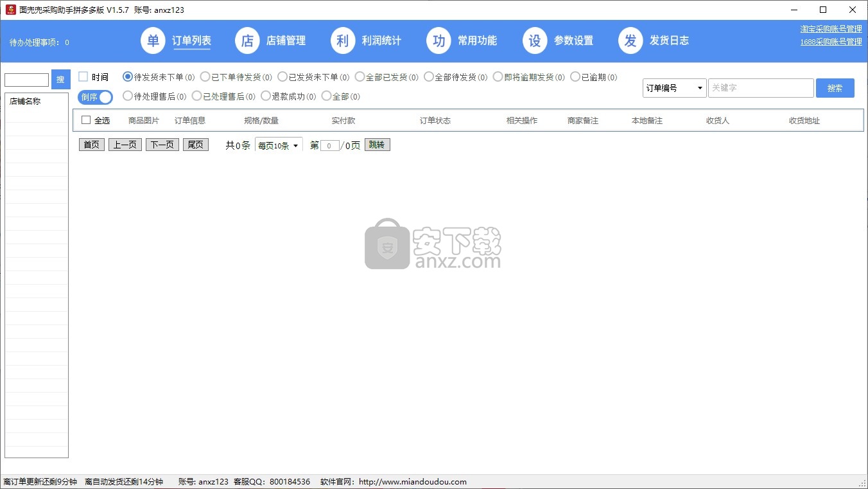
Task: Click the page number input box
Action: 330,146
